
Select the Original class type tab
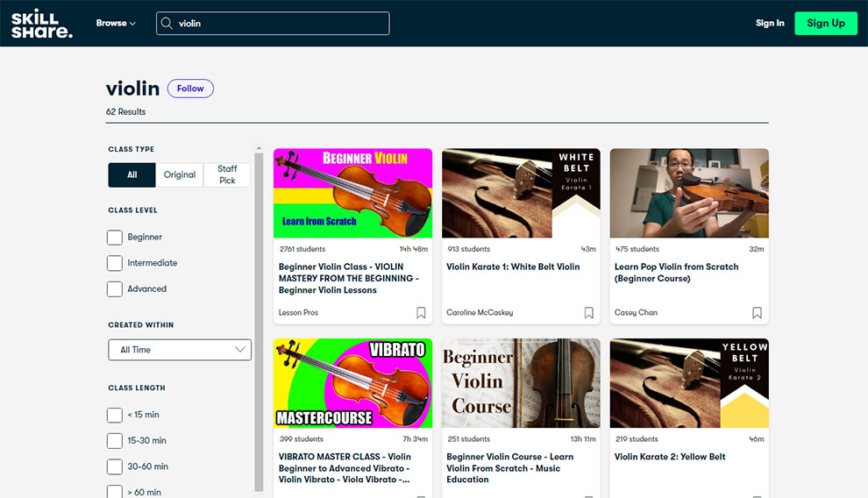click(x=180, y=174)
